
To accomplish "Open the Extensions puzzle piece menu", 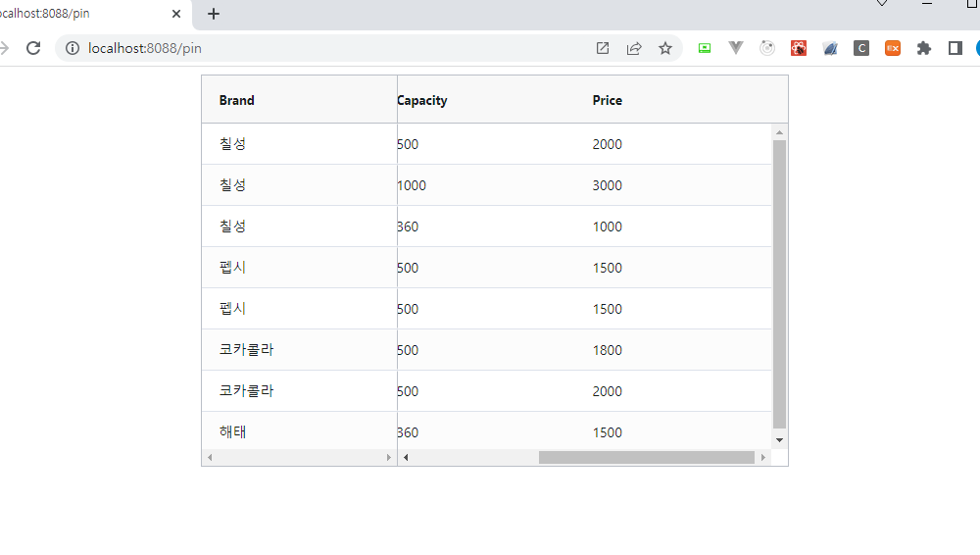I will tap(924, 48).
